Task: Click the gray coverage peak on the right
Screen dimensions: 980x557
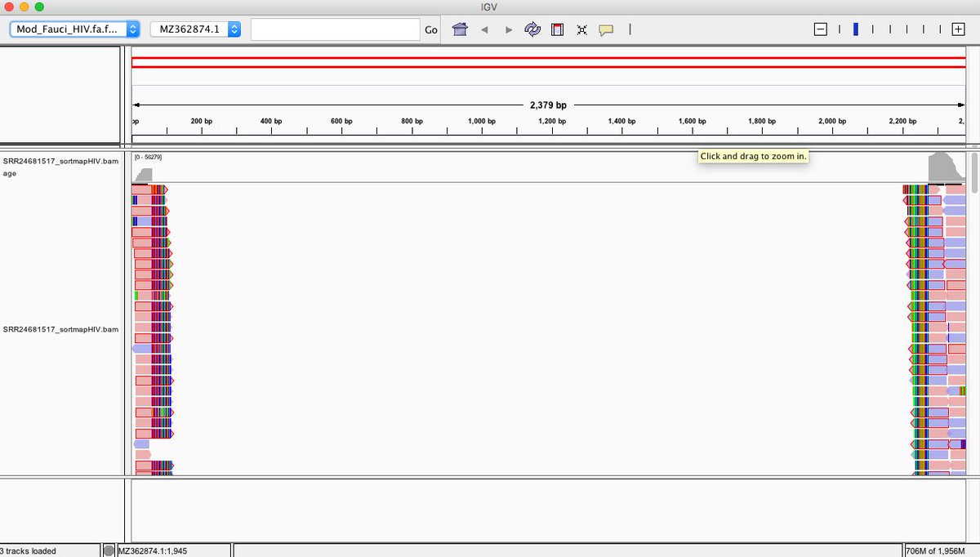Action: click(x=942, y=168)
